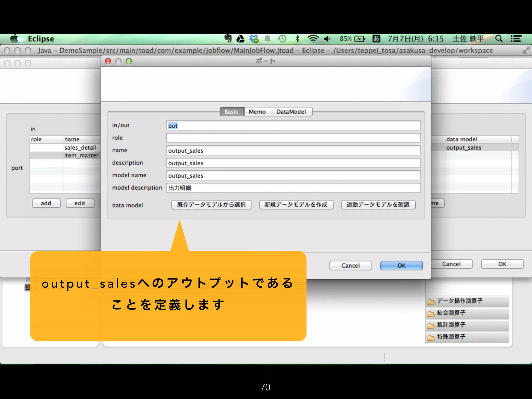Click the date and time display

(x=416, y=39)
